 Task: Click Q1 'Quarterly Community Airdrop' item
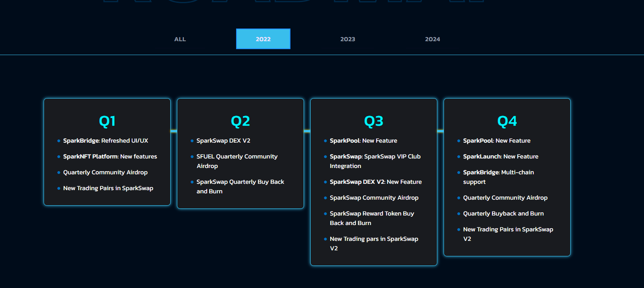pos(105,172)
